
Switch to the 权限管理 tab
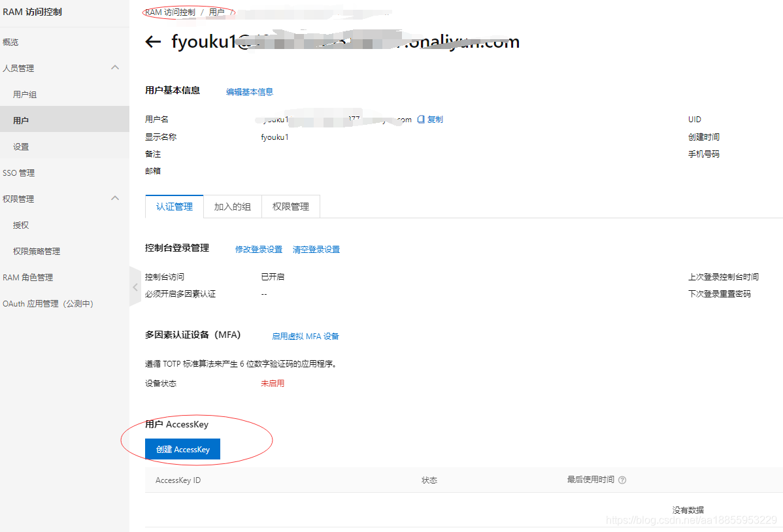click(x=290, y=206)
